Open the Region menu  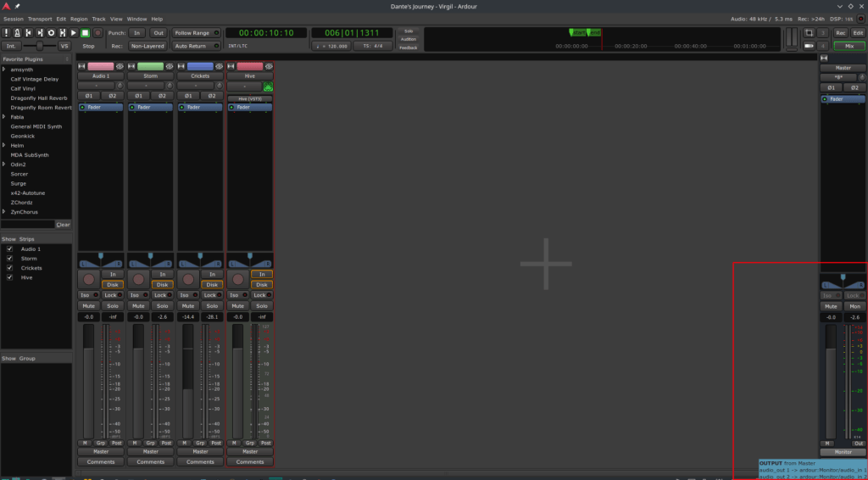pos(79,19)
